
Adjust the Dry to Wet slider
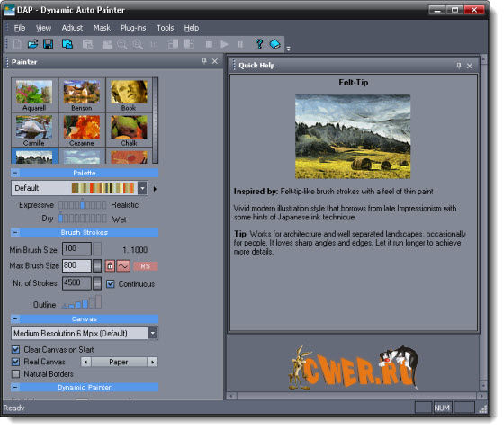pyautogui.click(x=82, y=219)
